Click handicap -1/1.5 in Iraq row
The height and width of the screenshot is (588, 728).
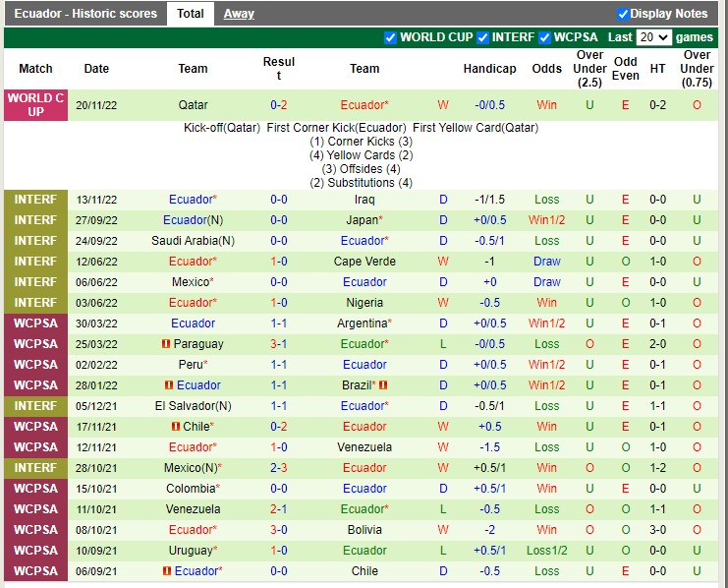coord(490,200)
